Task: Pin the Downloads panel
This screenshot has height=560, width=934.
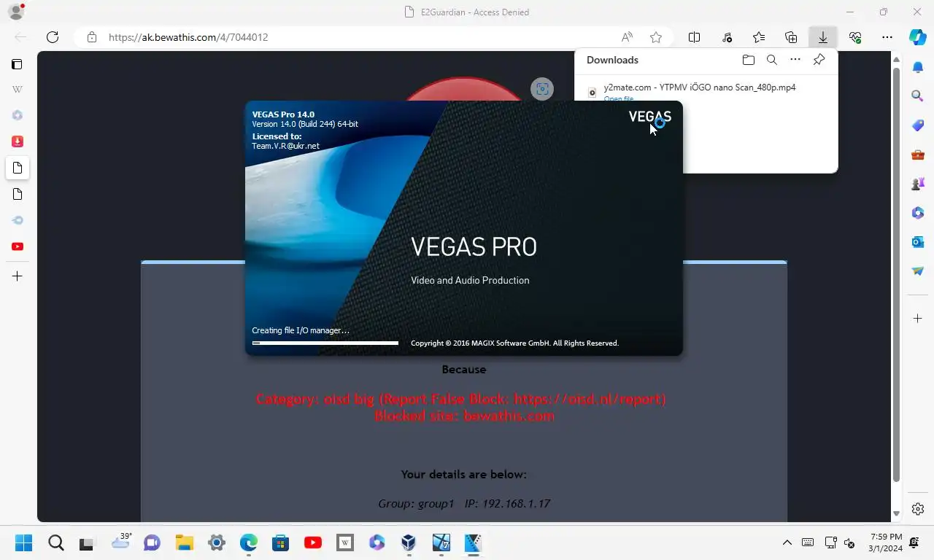Action: [819, 60]
